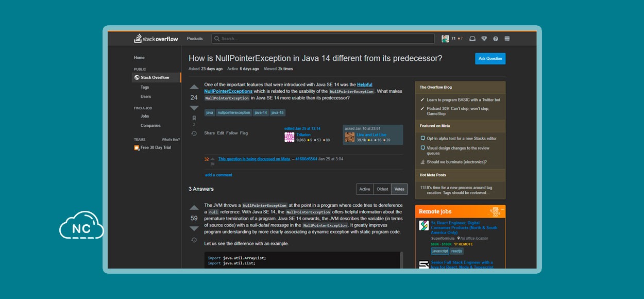Screen dimensions: 644x299
Task: Click the Superformula company logo
Action: [423, 226]
